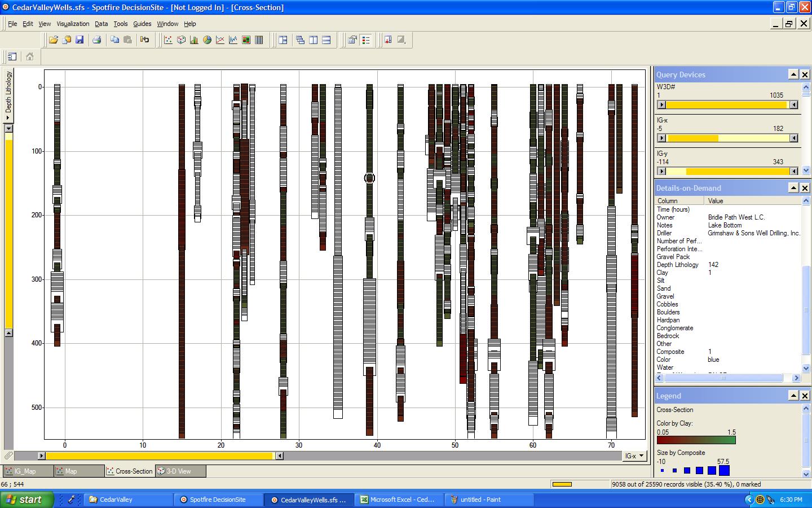Open the IG-x axis column dropdown
Image resolution: width=812 pixels, height=508 pixels.
[x=635, y=456]
